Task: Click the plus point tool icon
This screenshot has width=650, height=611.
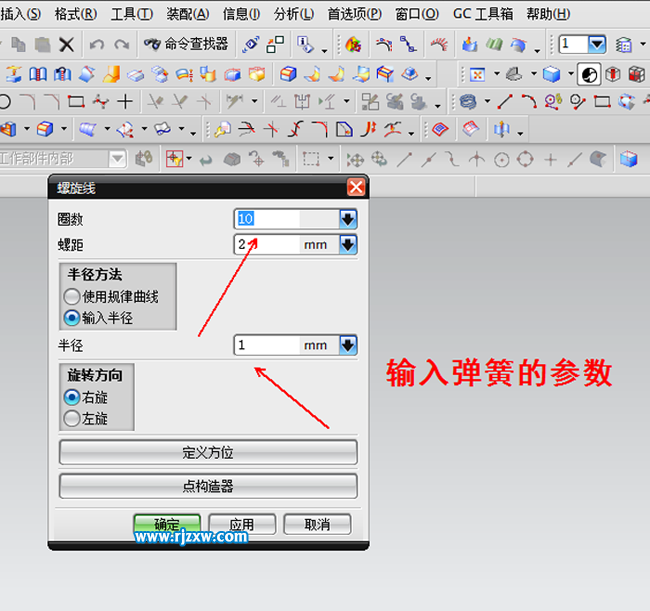Action: 125,102
